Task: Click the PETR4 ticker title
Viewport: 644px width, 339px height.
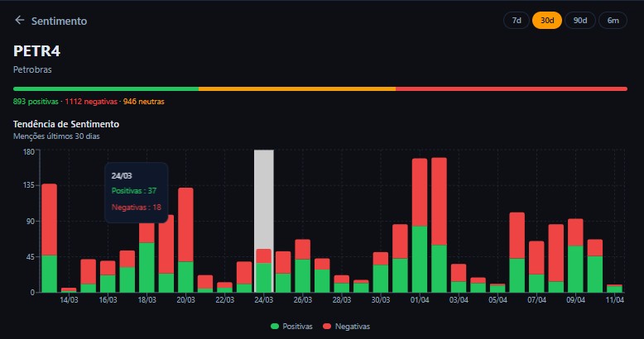Action: (x=37, y=50)
